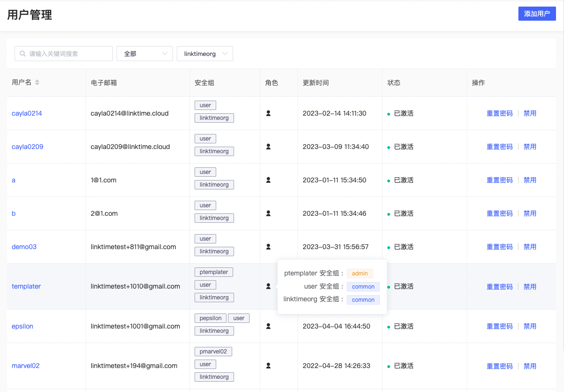The width and height of the screenshot is (564, 392).
Task: Click the 更新时间 column header
Action: [316, 83]
